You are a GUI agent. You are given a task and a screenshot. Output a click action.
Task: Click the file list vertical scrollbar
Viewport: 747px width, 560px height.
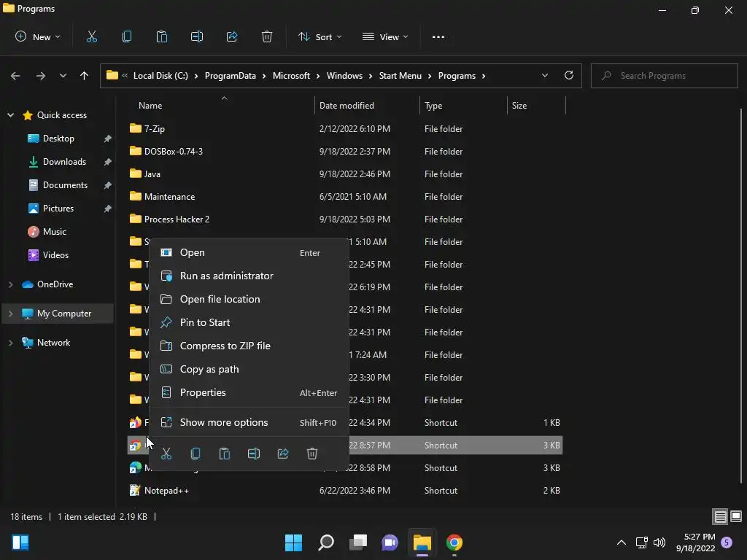point(740,295)
